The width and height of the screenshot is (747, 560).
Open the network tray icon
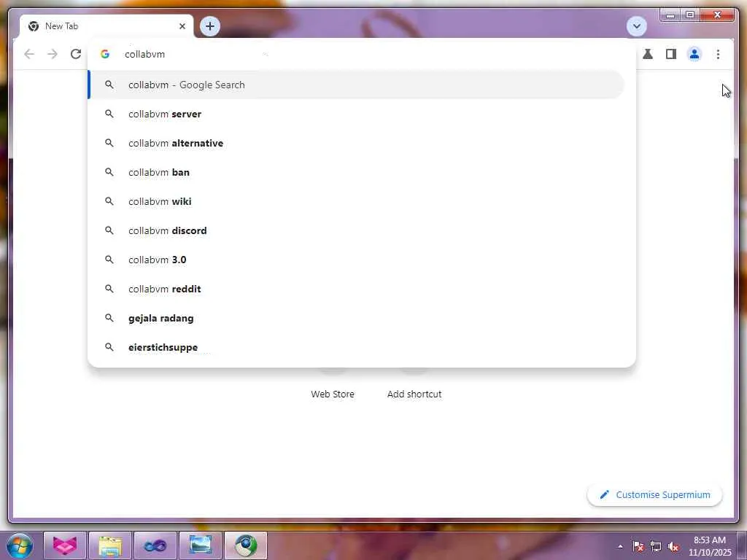pos(656,547)
